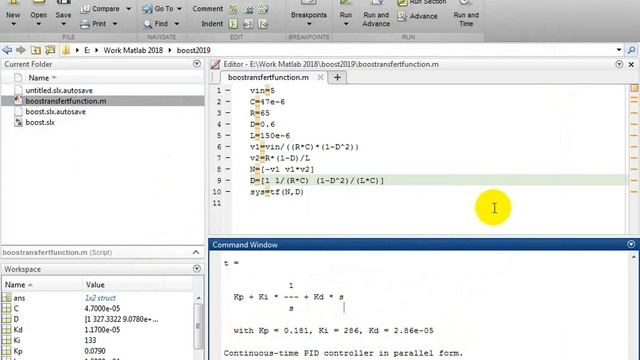
Task: Click the Name column header in Workspace
Action: click(16, 285)
